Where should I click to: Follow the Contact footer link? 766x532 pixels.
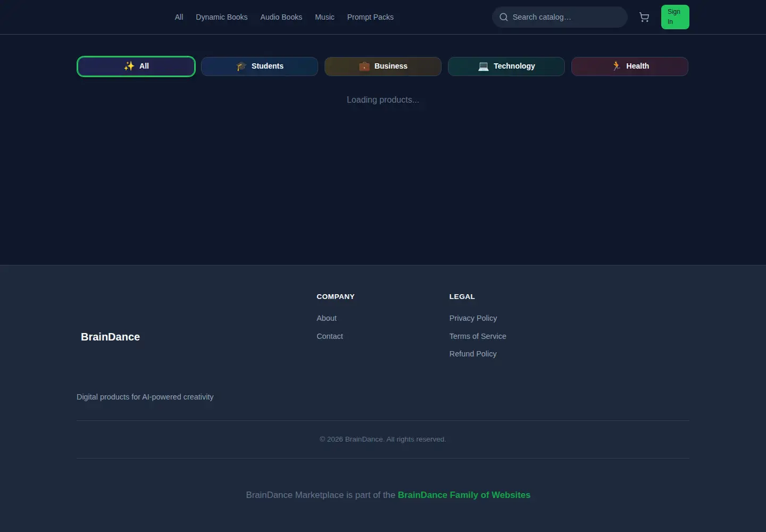(330, 336)
